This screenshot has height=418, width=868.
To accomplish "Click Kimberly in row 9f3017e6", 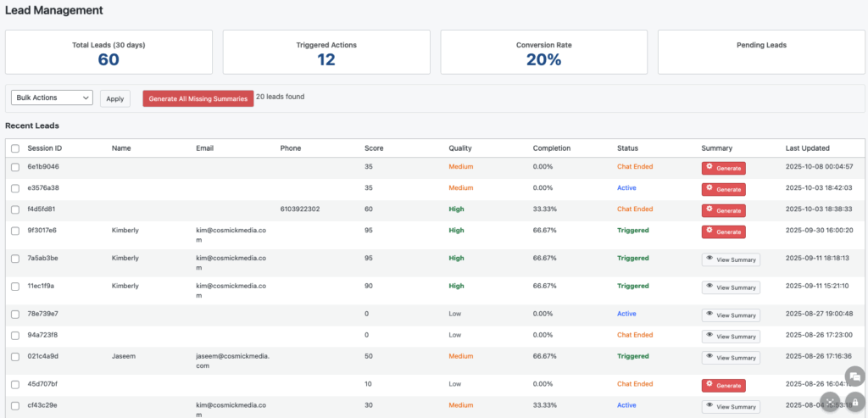I will point(125,231).
